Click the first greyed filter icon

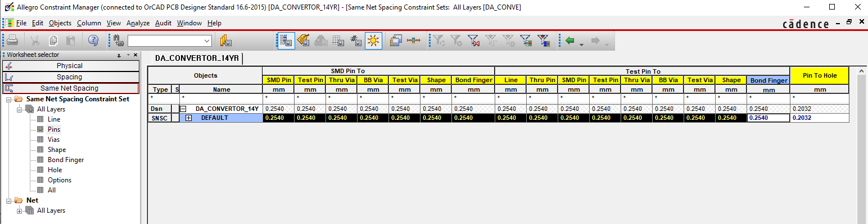pos(438,41)
